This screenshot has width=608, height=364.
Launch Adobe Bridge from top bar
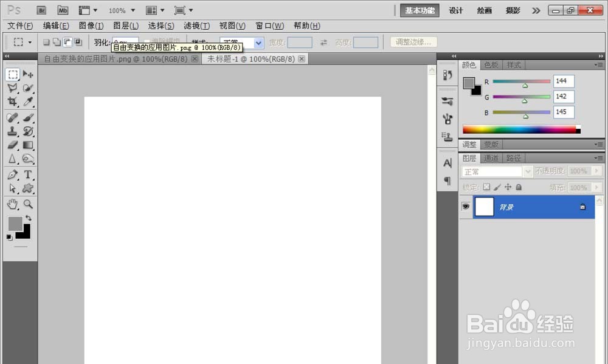pos(41,10)
